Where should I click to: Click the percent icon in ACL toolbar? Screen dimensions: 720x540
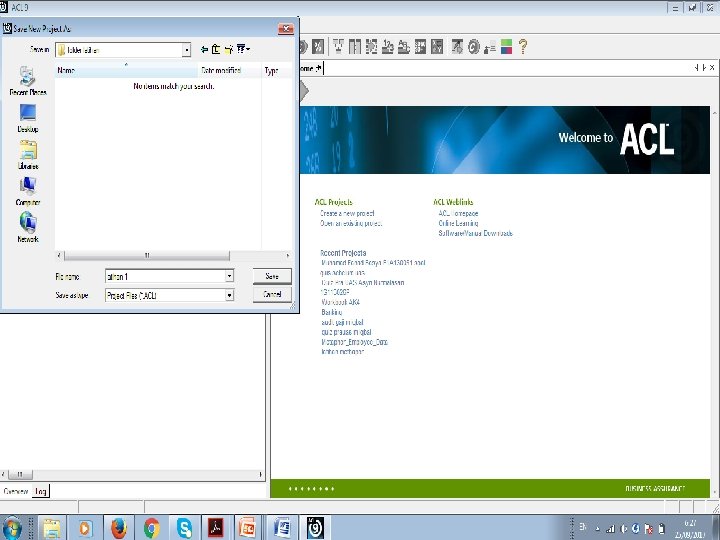[x=318, y=46]
